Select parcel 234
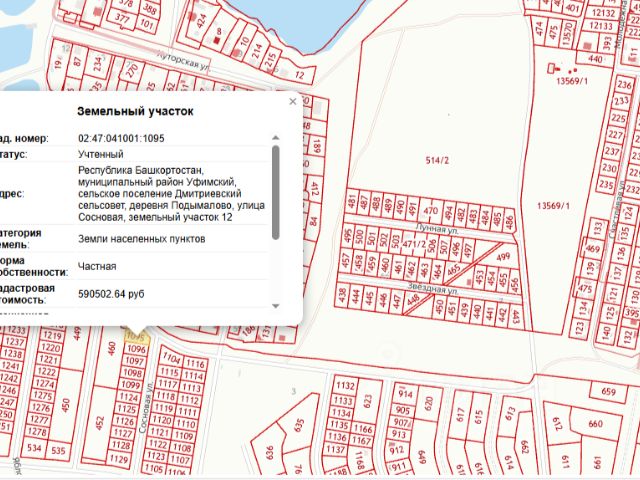 98,64
